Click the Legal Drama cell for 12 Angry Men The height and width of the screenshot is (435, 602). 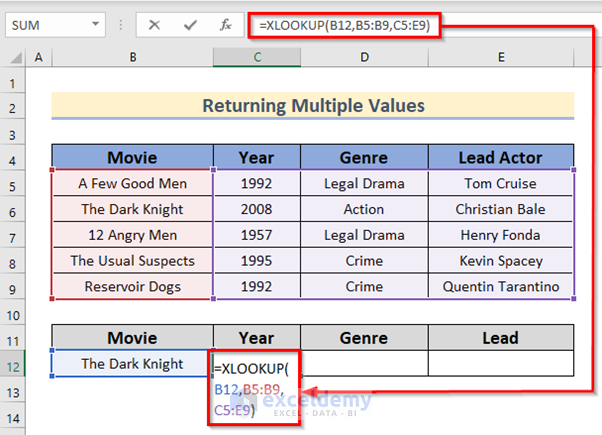point(363,235)
